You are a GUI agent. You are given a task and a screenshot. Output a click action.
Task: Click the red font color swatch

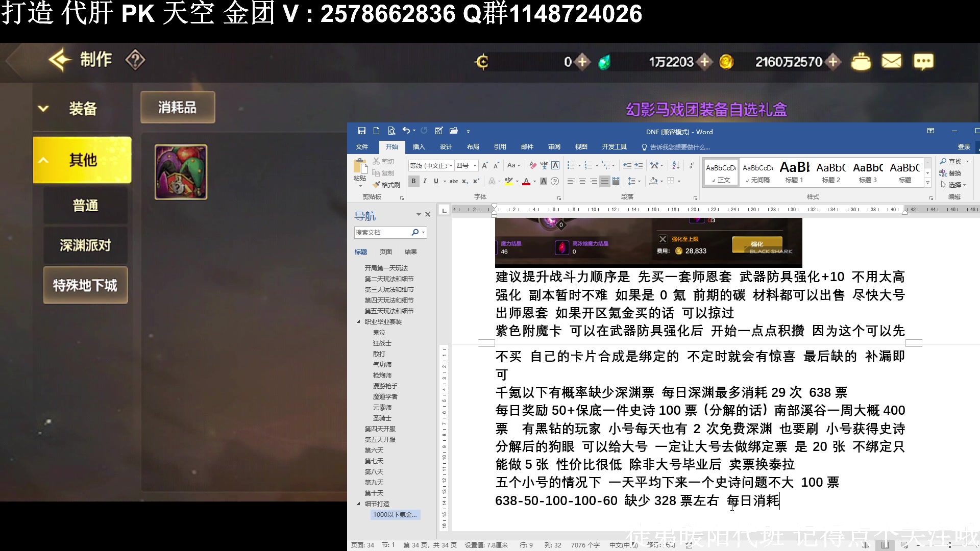(526, 181)
